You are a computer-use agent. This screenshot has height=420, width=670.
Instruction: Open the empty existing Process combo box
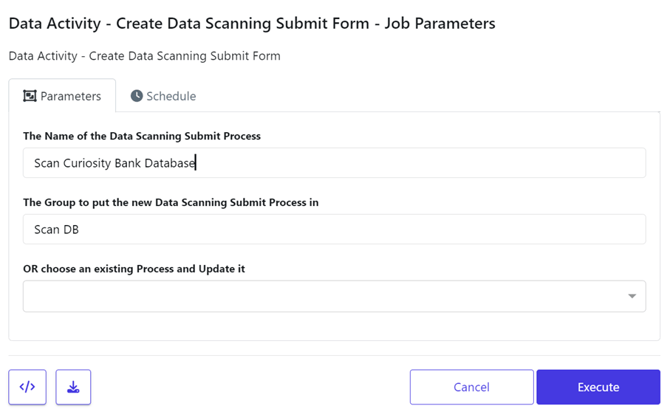click(x=334, y=296)
